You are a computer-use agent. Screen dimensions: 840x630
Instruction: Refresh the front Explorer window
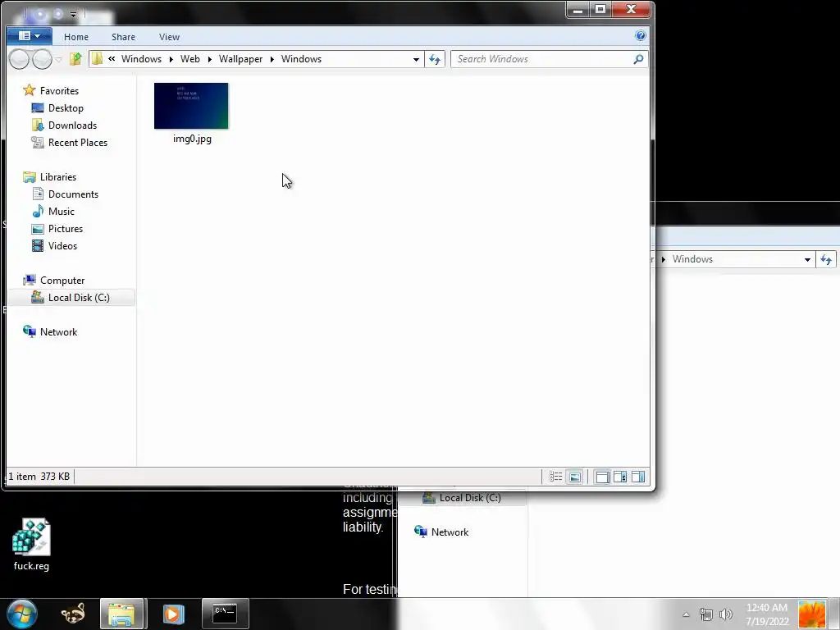click(x=435, y=59)
